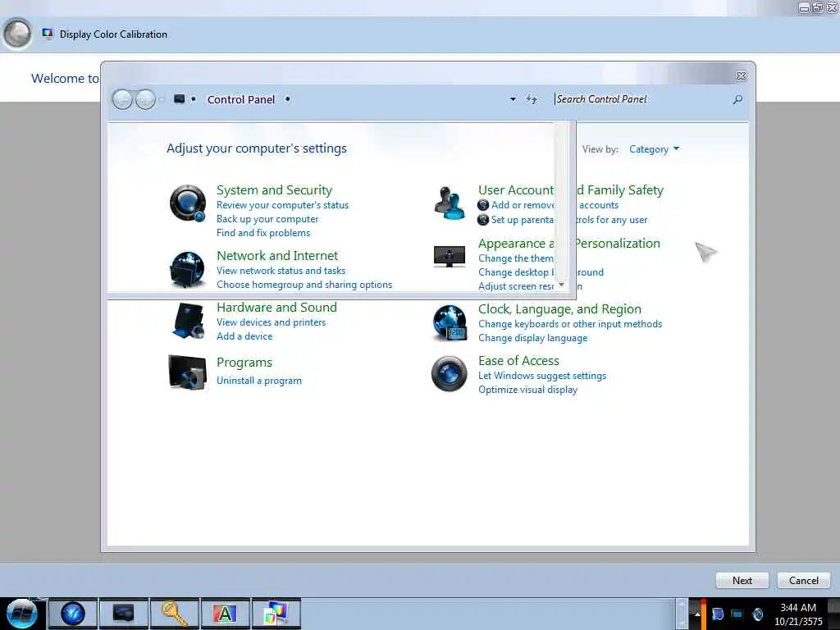The height and width of the screenshot is (630, 840).
Task: Expand recent pages dropdown arrow
Action: click(162, 99)
